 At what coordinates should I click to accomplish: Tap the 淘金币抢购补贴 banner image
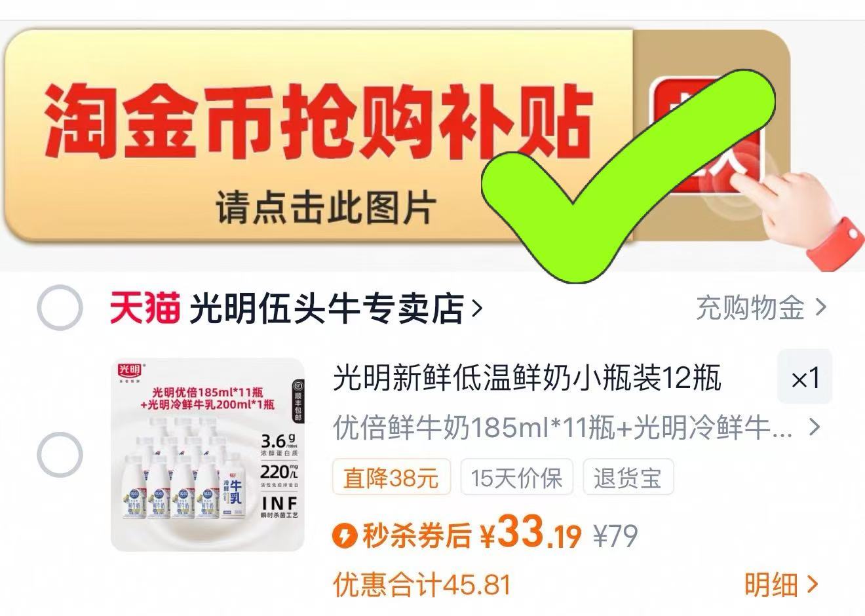(396, 136)
